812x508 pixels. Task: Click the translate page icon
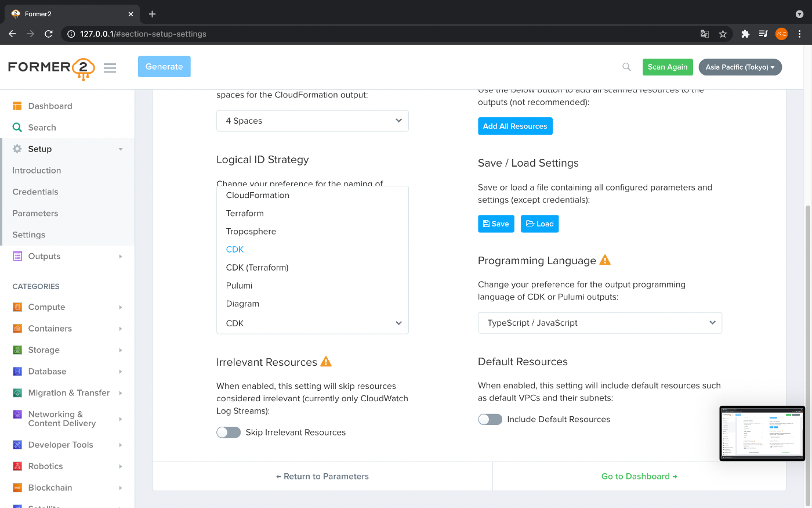(x=705, y=34)
